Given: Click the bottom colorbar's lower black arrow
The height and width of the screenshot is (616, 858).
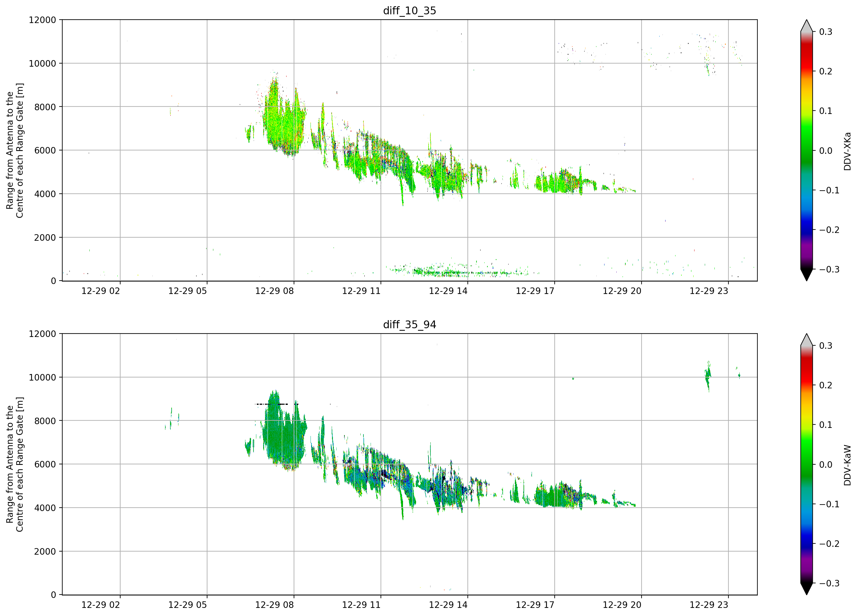Looking at the screenshot, I should (806, 589).
